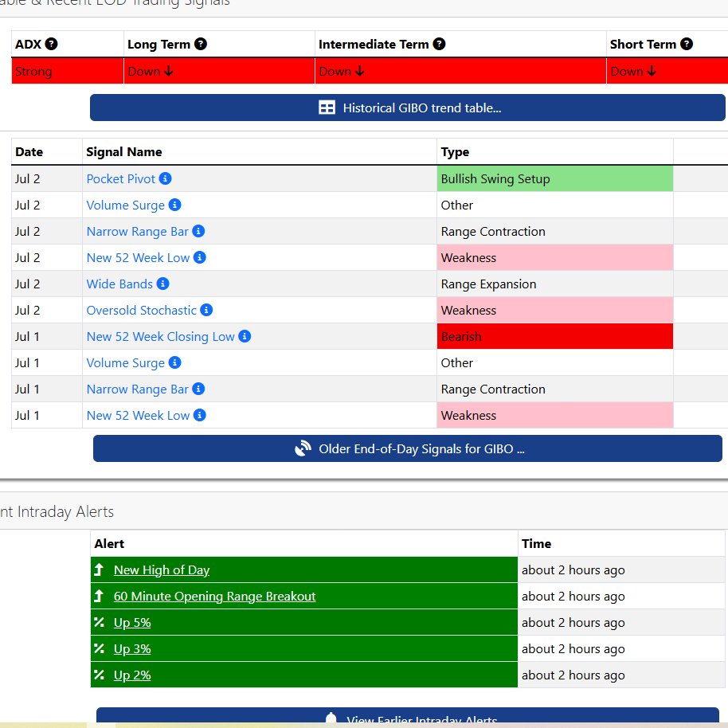Viewport: 728px width, 728px height.
Task: Click table icon on Historical GIBO trend button
Action: pos(327,108)
